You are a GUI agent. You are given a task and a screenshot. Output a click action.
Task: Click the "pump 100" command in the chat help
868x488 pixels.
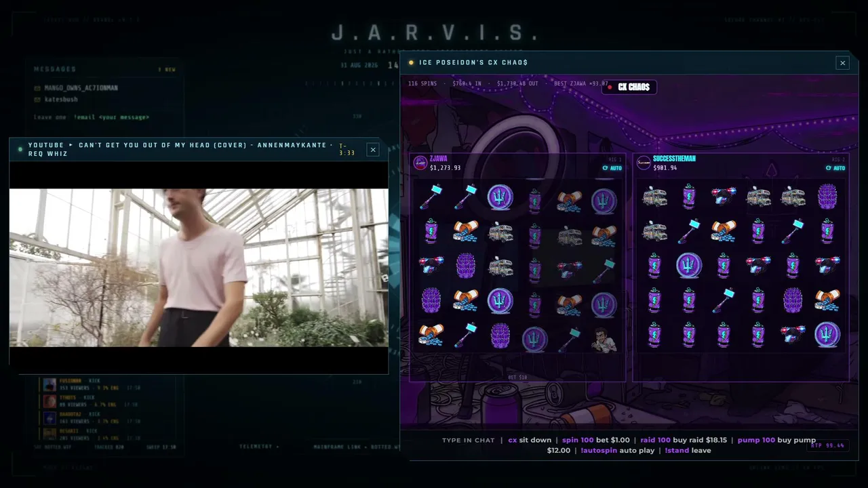(x=756, y=440)
